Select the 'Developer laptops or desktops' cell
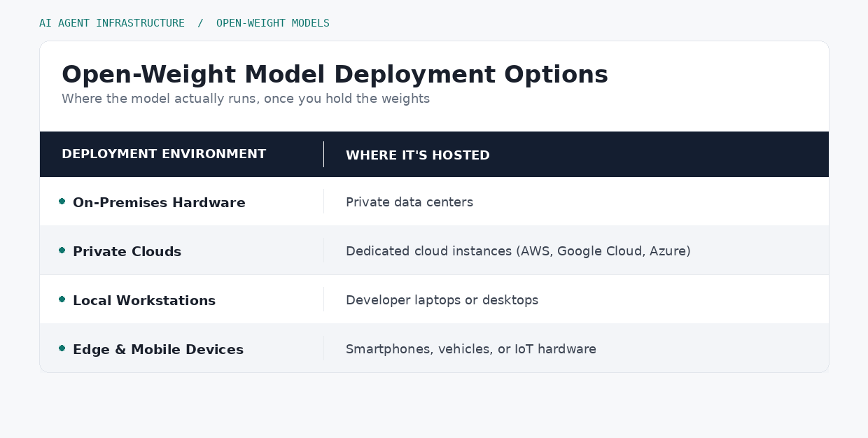Viewport: 868px width, 438px height. click(x=442, y=300)
